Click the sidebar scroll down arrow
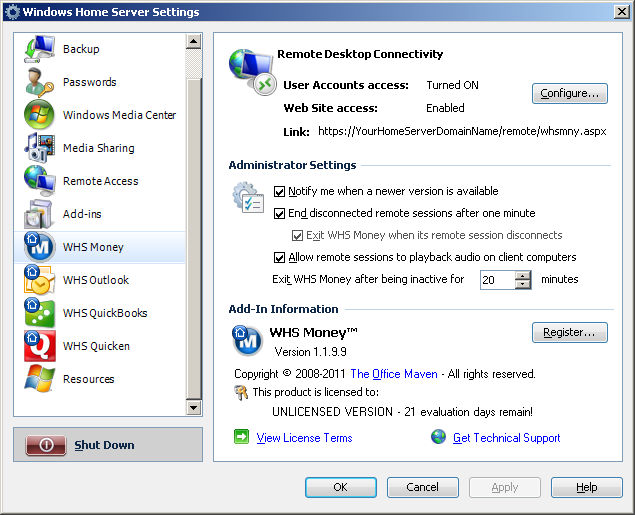The width and height of the screenshot is (635, 515). point(194,407)
